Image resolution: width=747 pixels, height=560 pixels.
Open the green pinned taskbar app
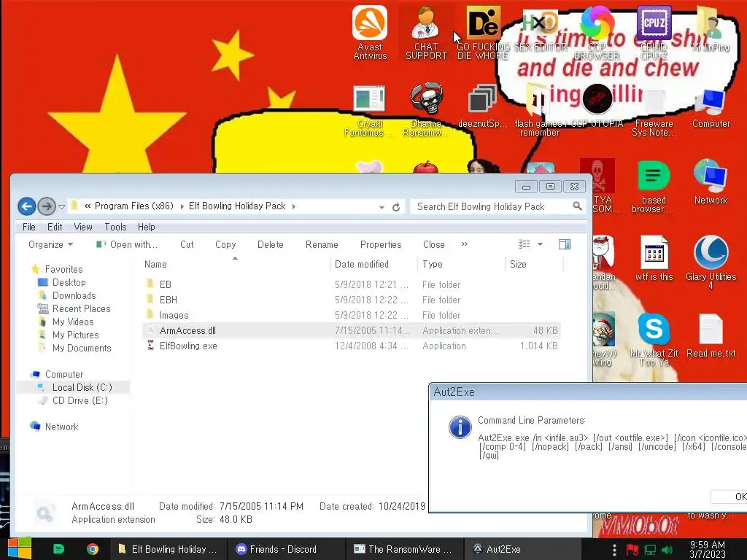pyautogui.click(x=58, y=549)
